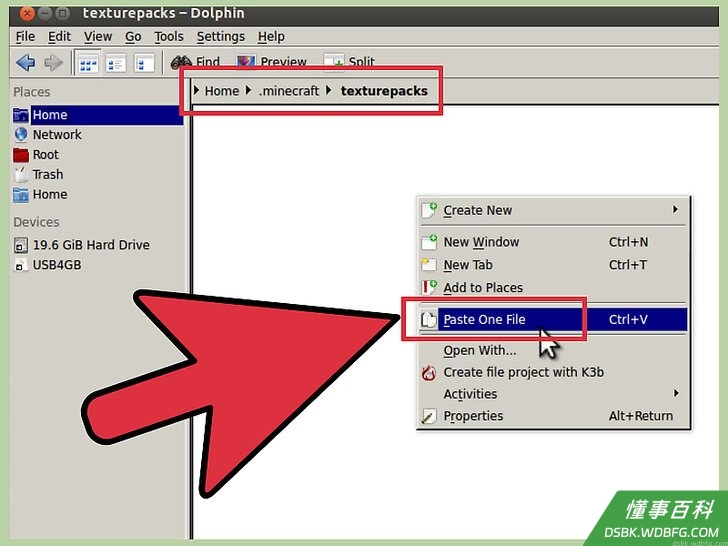Go back with the blue Back arrow
The height and width of the screenshot is (546, 728).
pos(26,62)
